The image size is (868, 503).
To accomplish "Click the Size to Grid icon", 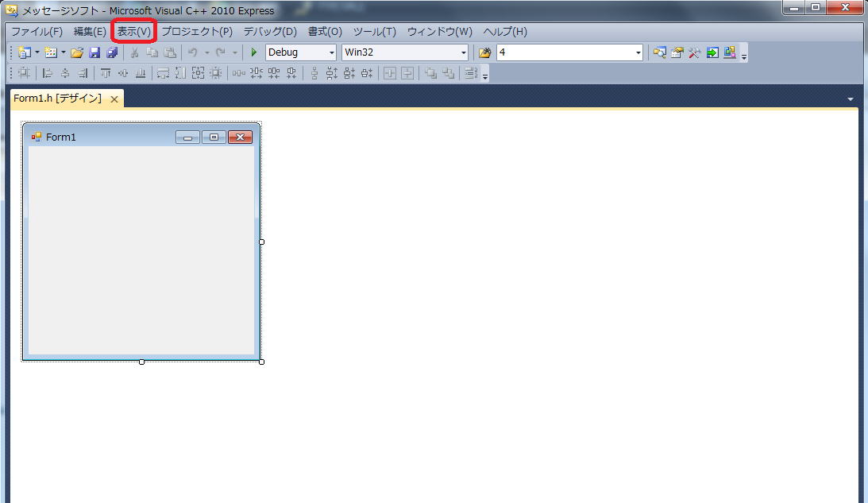I will [x=216, y=73].
